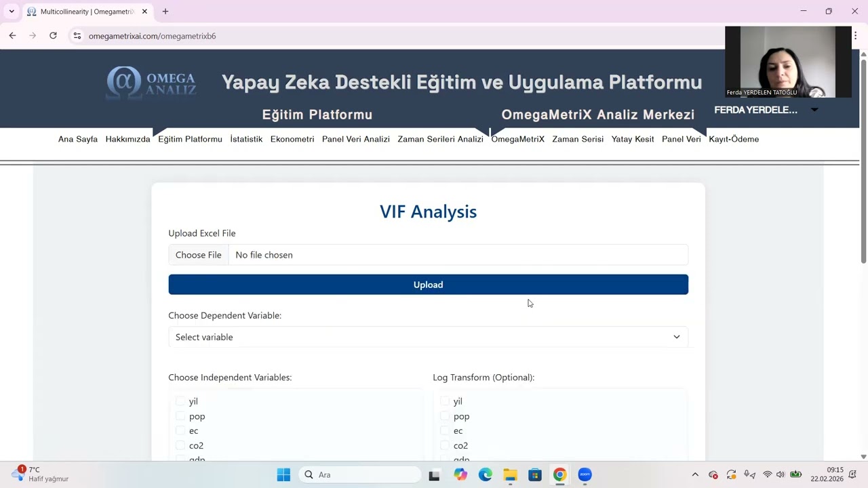Reload the page with refresh icon
The image size is (868, 488).
[53, 35]
